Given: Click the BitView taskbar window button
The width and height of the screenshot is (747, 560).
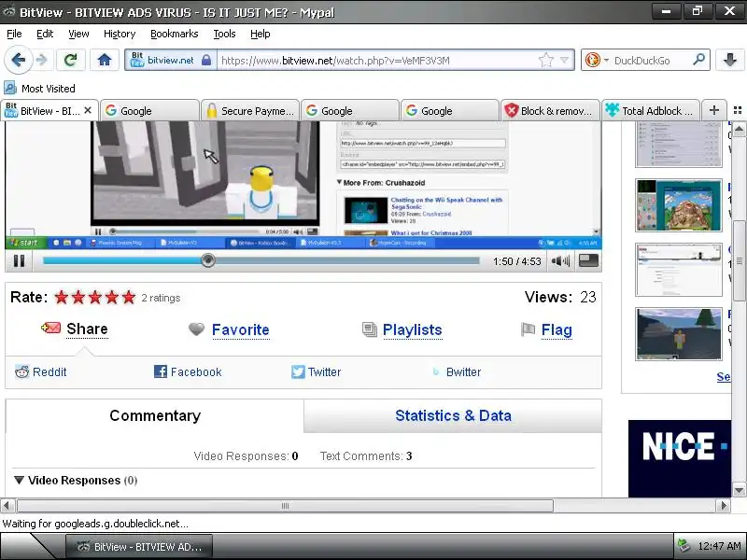Looking at the screenshot, I should [x=139, y=547].
